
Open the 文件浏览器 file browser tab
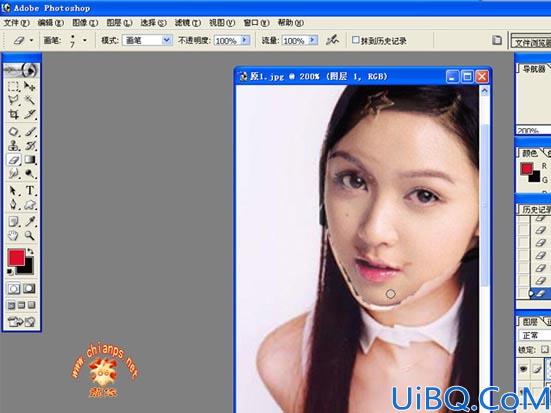[531, 42]
